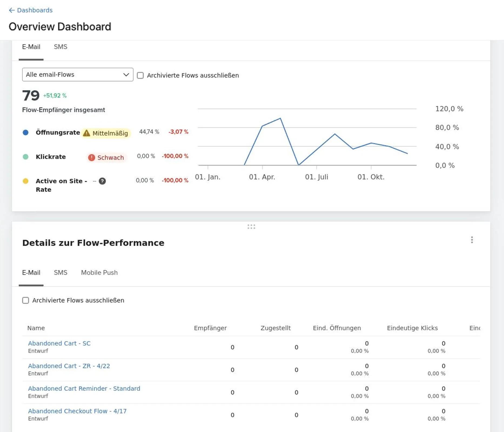This screenshot has height=432, width=504.
Task: Open the three-dot menu for Flow-Performance
Action: [472, 240]
